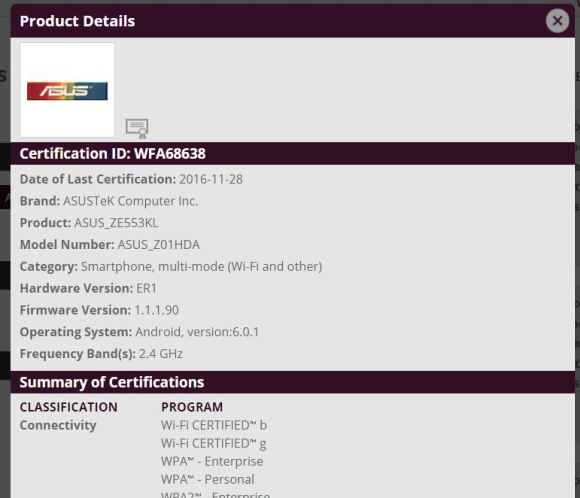Screen dimensions: 580x498
Task: Select the Certification ID WFA68638 heading
Action: click(x=112, y=154)
